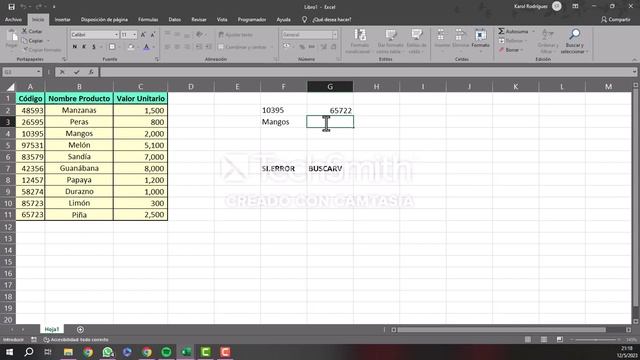640x360 pixels.
Task: Switch to the Fórmulas tab
Action: (x=148, y=19)
